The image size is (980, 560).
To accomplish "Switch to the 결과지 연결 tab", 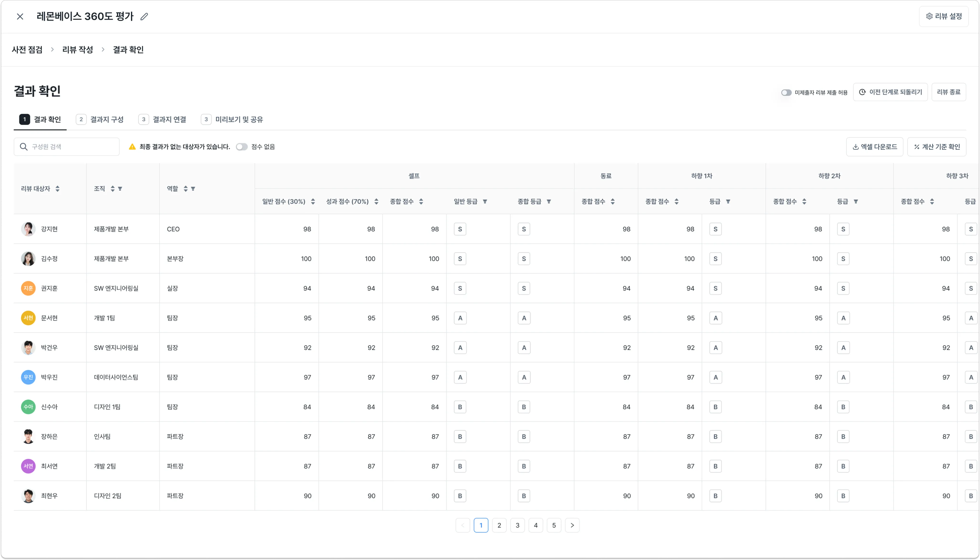I will pos(162,120).
